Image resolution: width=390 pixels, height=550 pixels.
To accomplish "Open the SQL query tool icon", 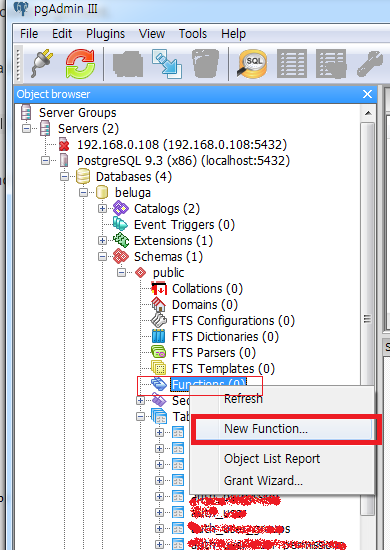I will [x=252, y=63].
